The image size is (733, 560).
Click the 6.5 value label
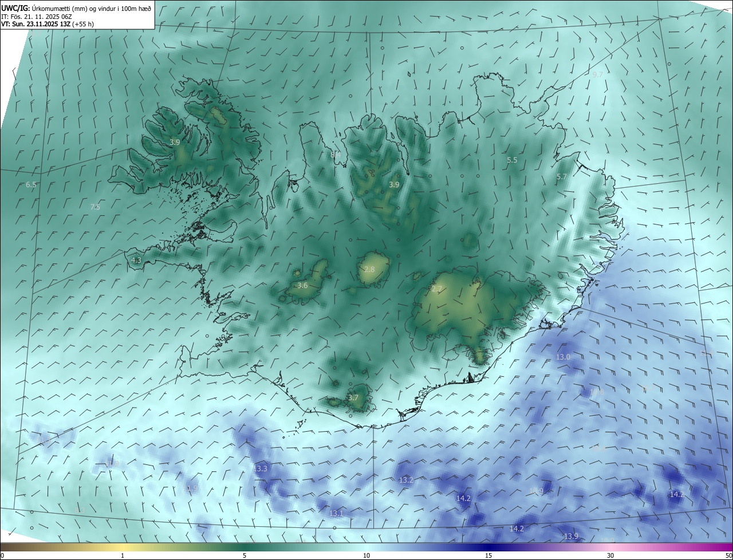31,185
